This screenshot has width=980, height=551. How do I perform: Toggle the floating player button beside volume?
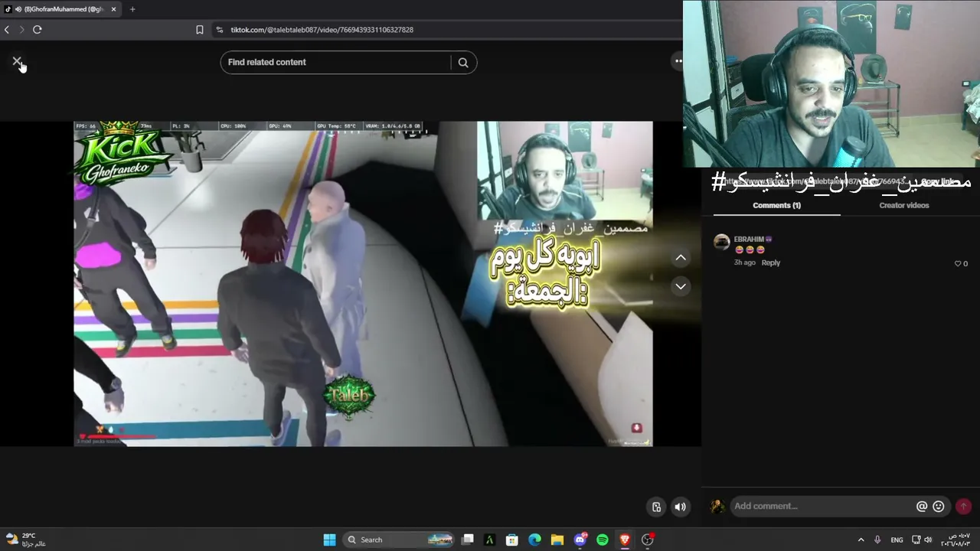pyautogui.click(x=656, y=507)
